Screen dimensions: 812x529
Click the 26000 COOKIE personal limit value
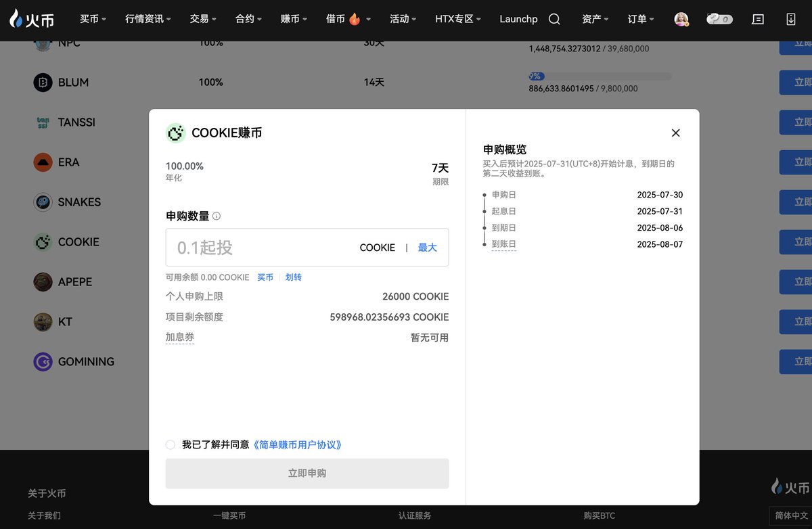(415, 296)
